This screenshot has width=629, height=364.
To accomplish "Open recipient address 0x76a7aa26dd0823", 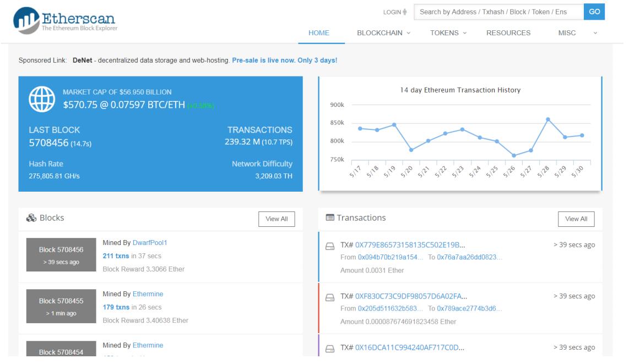I will 469,257.
